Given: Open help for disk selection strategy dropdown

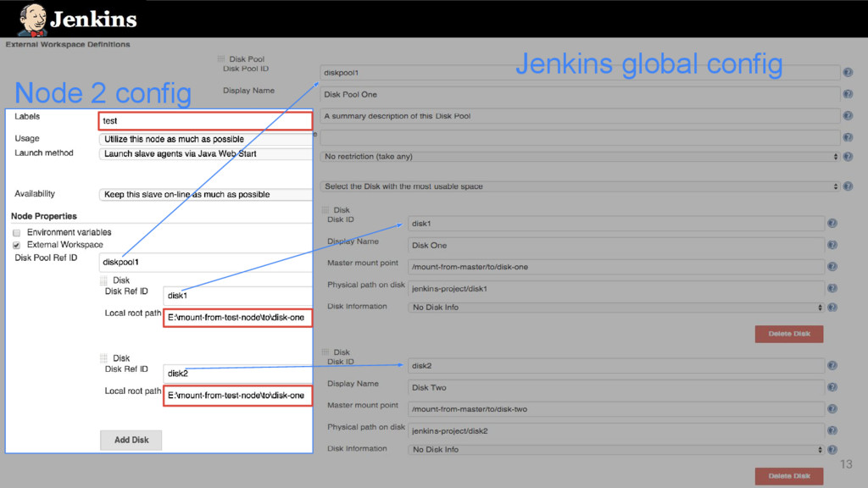Looking at the screenshot, I should click(x=848, y=186).
